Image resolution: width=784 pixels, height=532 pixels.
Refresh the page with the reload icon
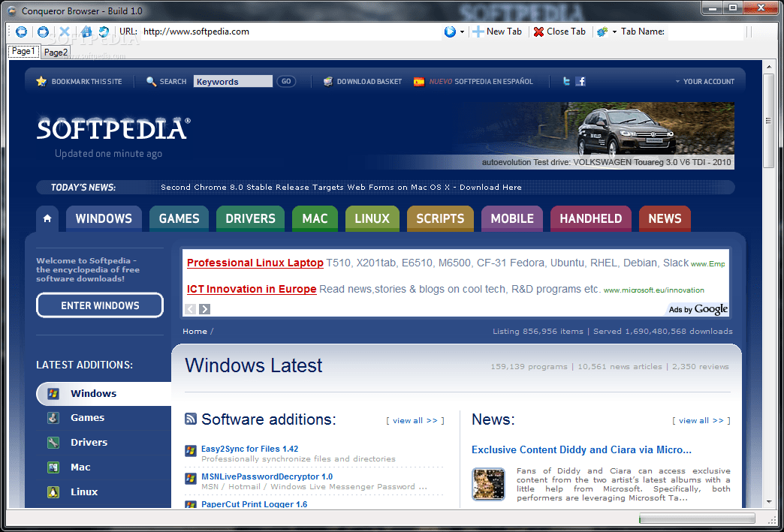click(104, 32)
